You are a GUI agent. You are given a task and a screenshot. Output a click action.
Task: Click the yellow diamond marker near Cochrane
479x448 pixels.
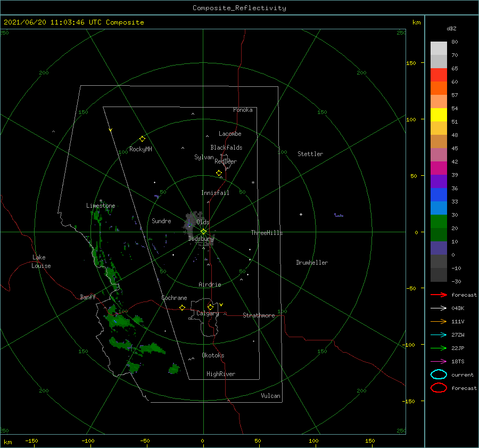click(182, 307)
